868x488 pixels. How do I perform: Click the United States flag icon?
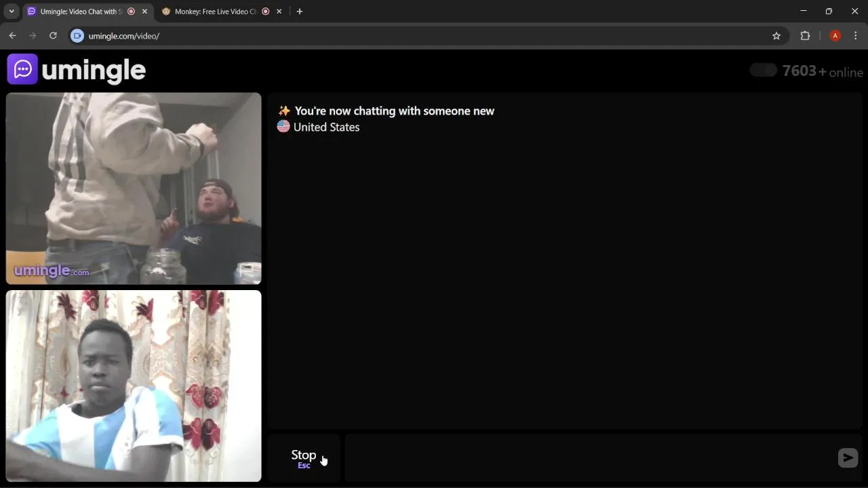click(283, 127)
